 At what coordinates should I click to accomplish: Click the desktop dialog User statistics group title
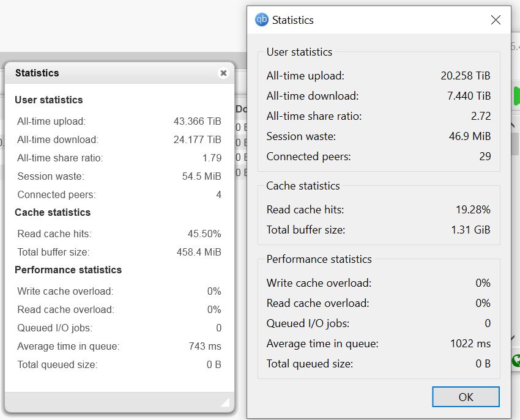point(299,52)
